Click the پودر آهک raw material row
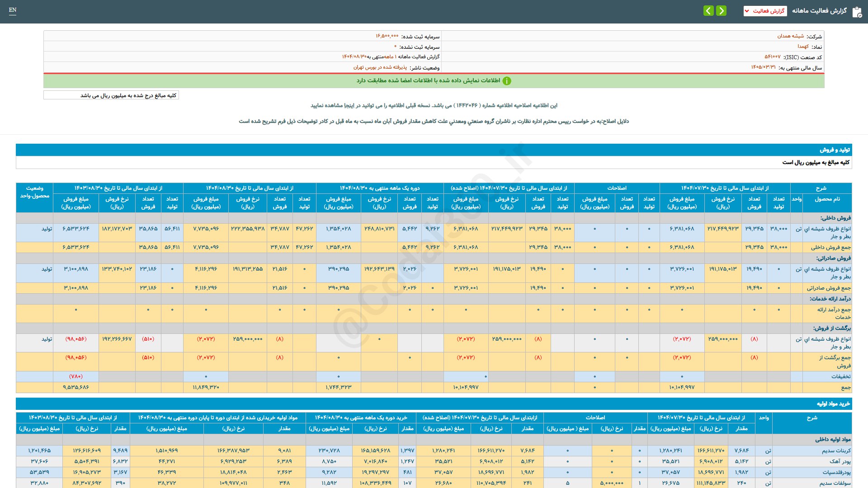Image resolution: width=868 pixels, height=488 pixels. click(840, 461)
